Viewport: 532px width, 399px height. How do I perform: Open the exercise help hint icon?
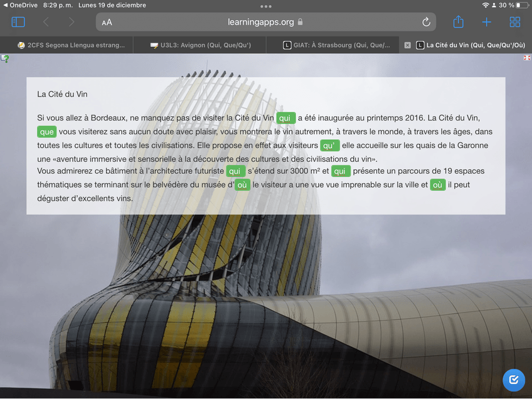pyautogui.click(x=5, y=58)
